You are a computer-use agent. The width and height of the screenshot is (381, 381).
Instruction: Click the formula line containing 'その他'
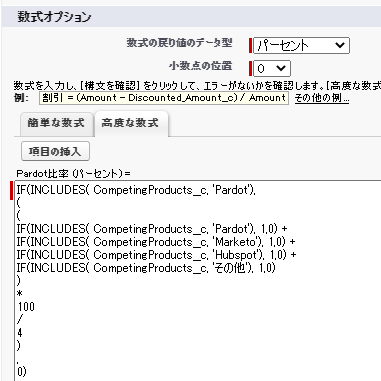[146, 268]
